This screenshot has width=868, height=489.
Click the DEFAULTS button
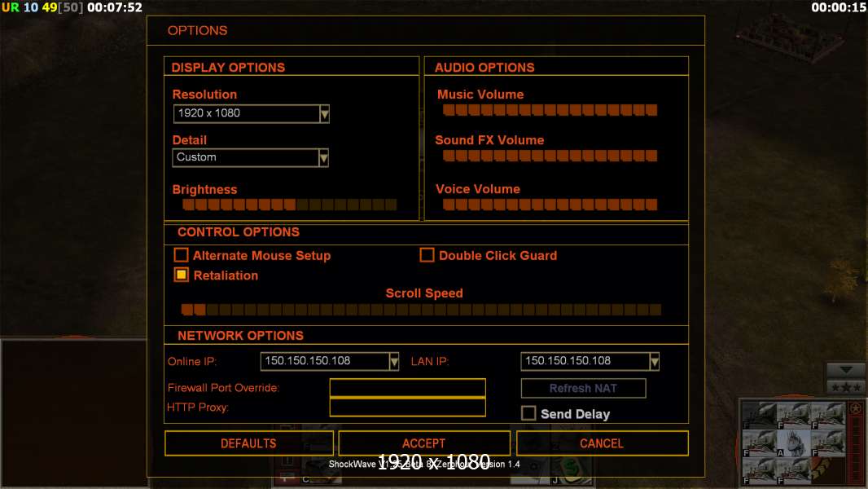[249, 443]
